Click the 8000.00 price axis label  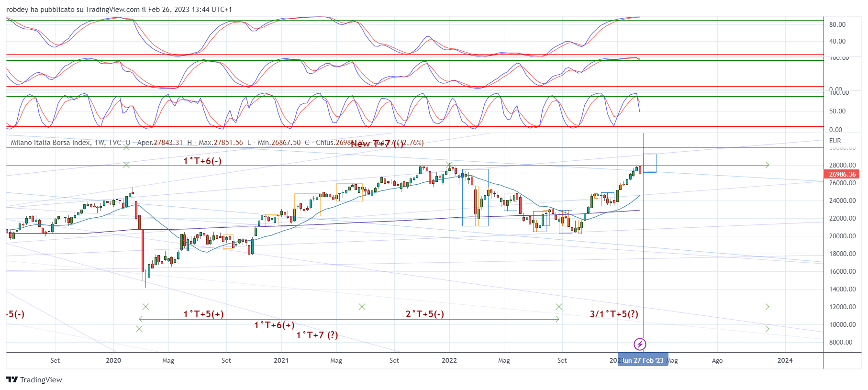pyautogui.click(x=840, y=342)
